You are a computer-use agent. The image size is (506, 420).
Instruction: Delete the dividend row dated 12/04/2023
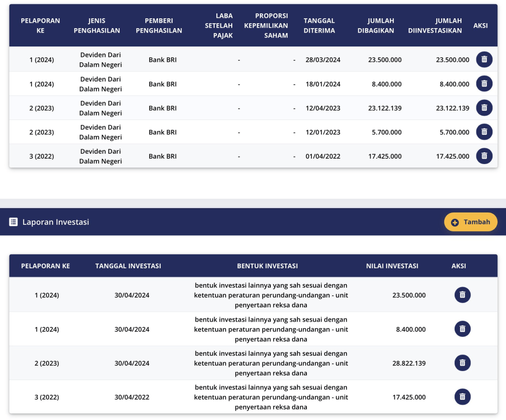[484, 108]
